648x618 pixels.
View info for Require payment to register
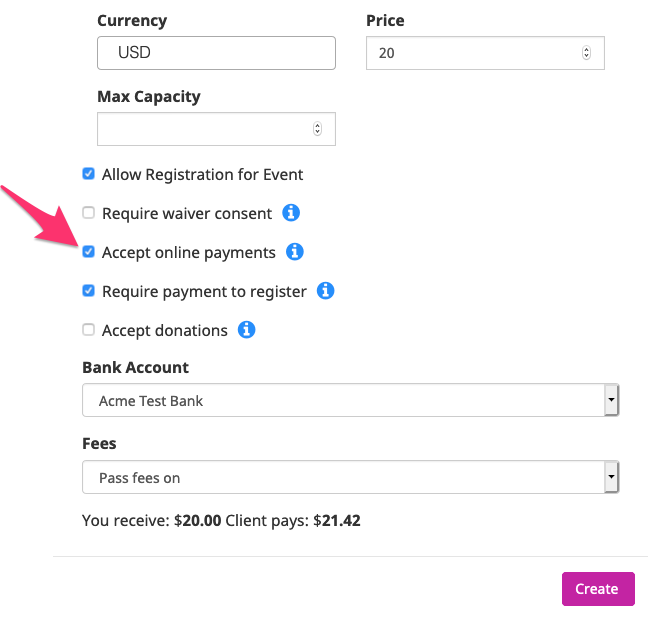(326, 291)
